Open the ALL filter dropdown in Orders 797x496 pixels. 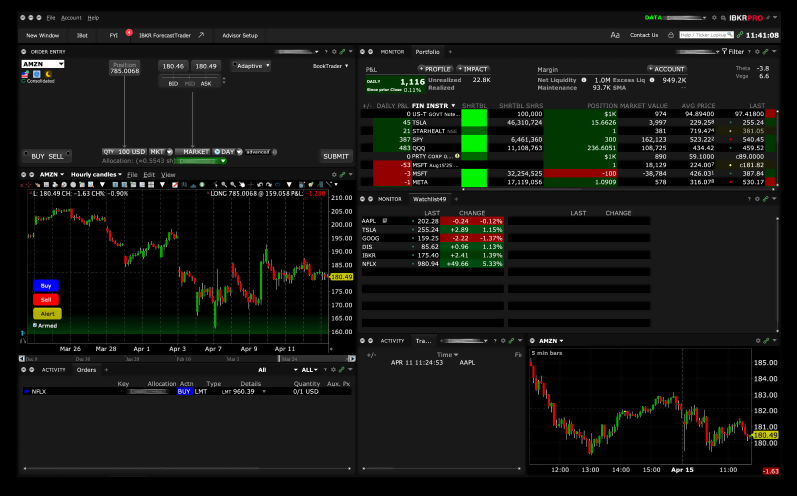tap(310, 370)
